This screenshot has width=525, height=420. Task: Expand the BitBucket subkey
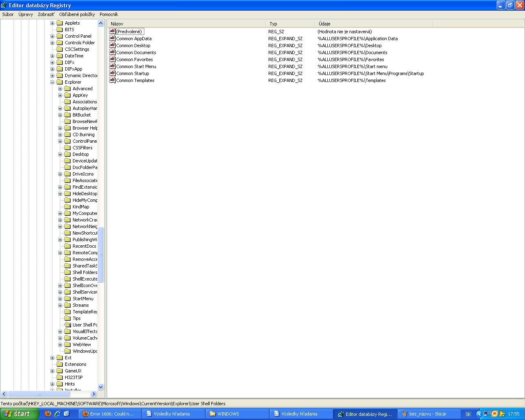coord(60,115)
